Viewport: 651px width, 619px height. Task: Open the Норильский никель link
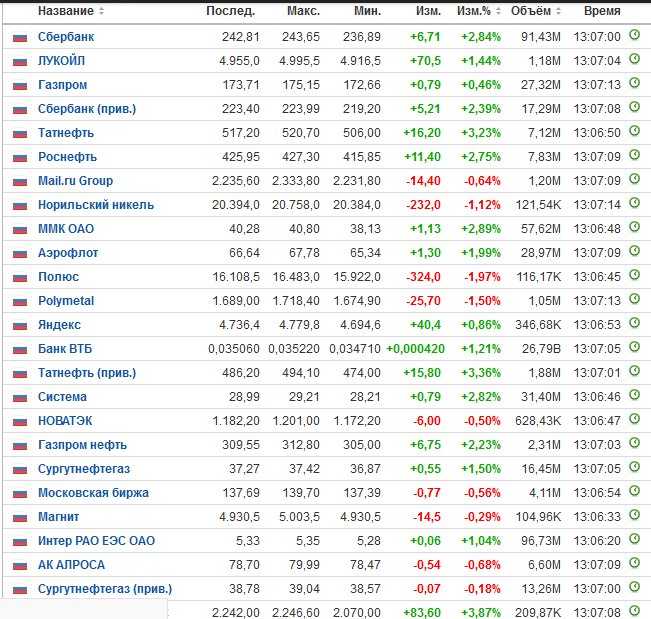[96, 205]
